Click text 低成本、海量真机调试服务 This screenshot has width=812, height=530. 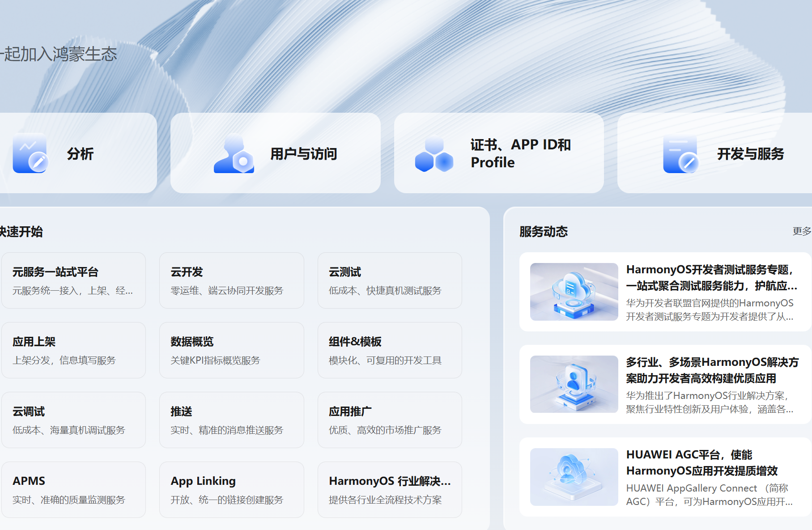(69, 430)
